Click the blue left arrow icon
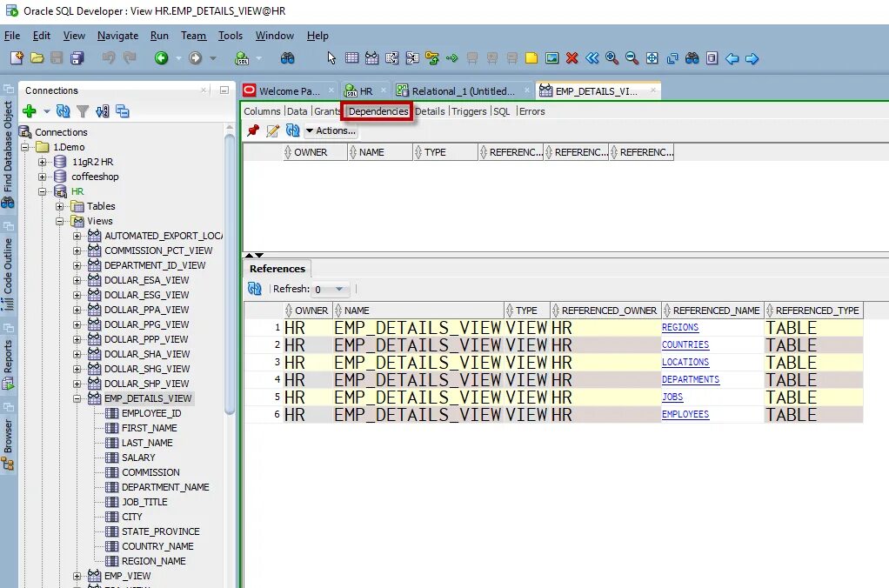The width and height of the screenshot is (889, 588). pyautogui.click(x=732, y=58)
